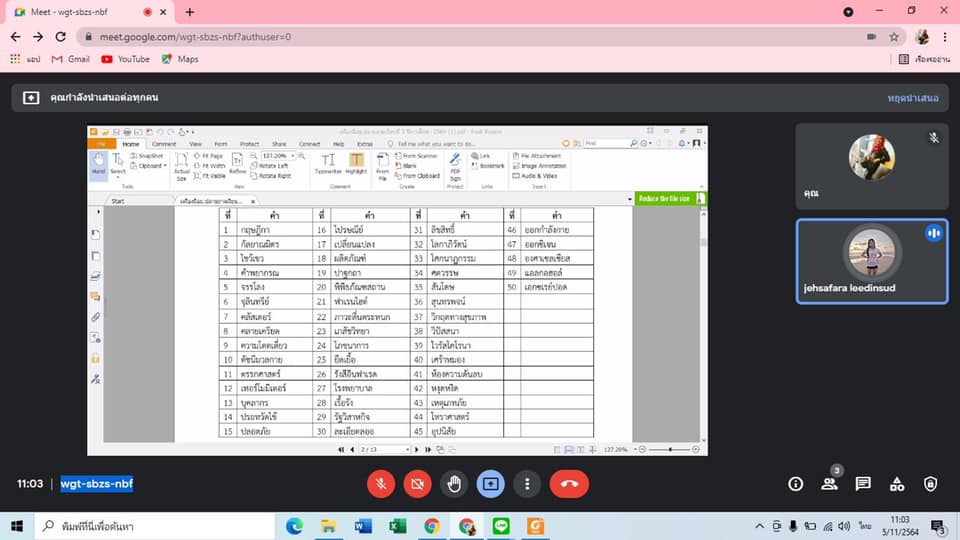Raise hand in the meeting
The image size is (960, 540).
(x=454, y=484)
